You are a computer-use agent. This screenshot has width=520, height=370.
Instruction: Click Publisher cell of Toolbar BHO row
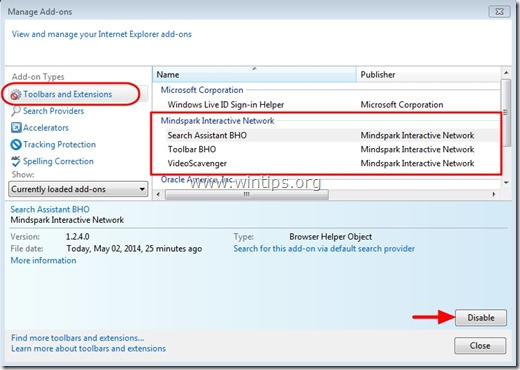coord(417,149)
